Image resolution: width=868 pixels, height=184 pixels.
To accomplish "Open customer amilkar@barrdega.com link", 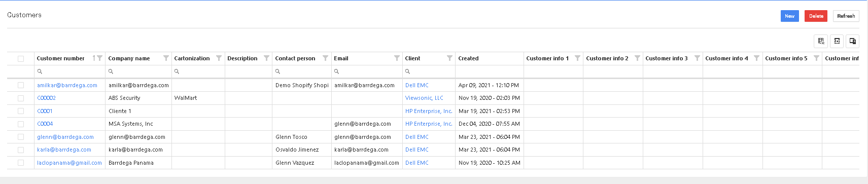I will click(67, 85).
